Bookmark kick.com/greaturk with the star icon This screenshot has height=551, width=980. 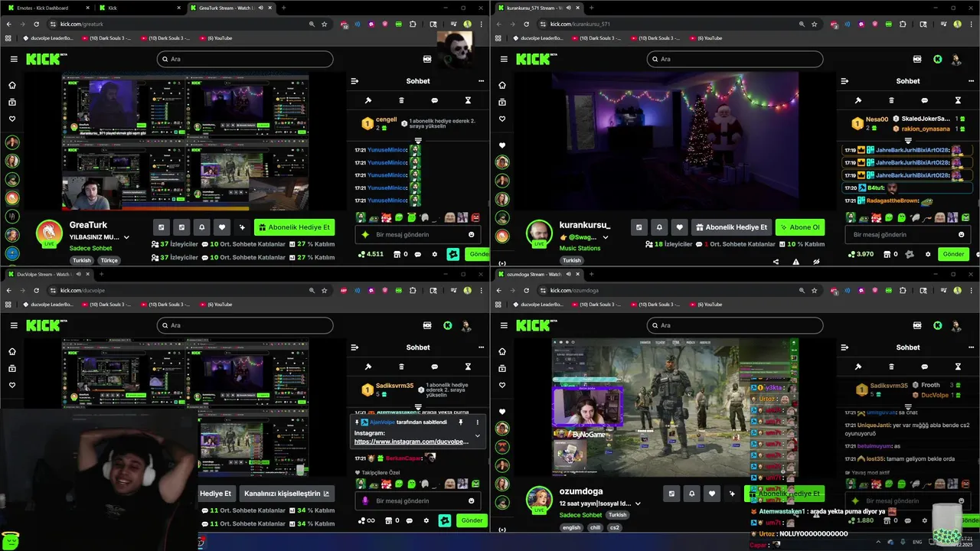coord(325,24)
